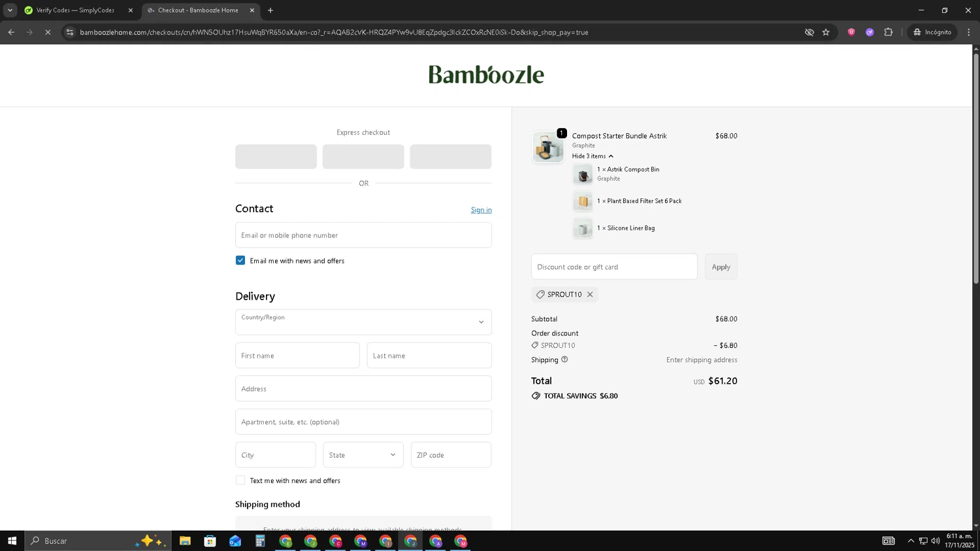980x551 pixels.
Task: Open the Extensions puzzle-piece menu
Action: (888, 32)
